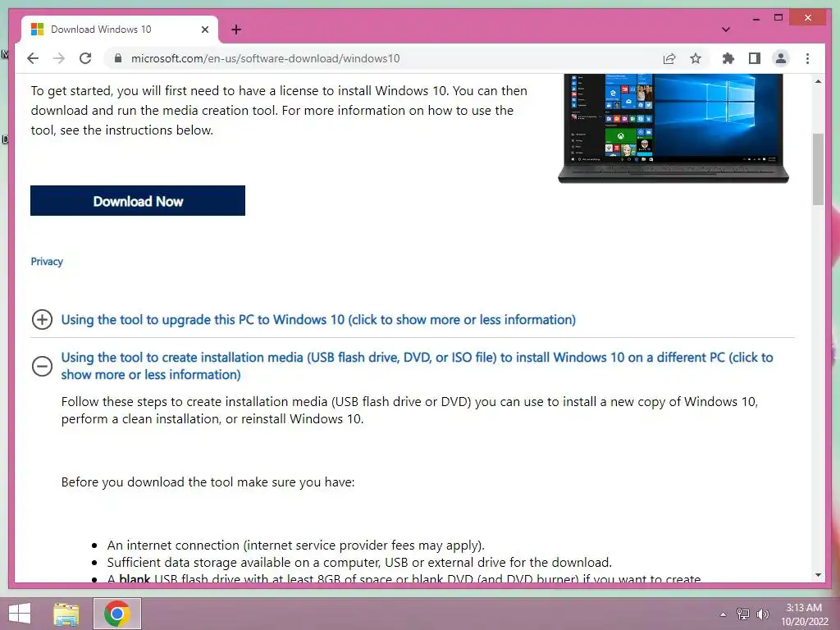Open the profile avatar menu
This screenshot has width=840, height=630.
click(x=781, y=58)
